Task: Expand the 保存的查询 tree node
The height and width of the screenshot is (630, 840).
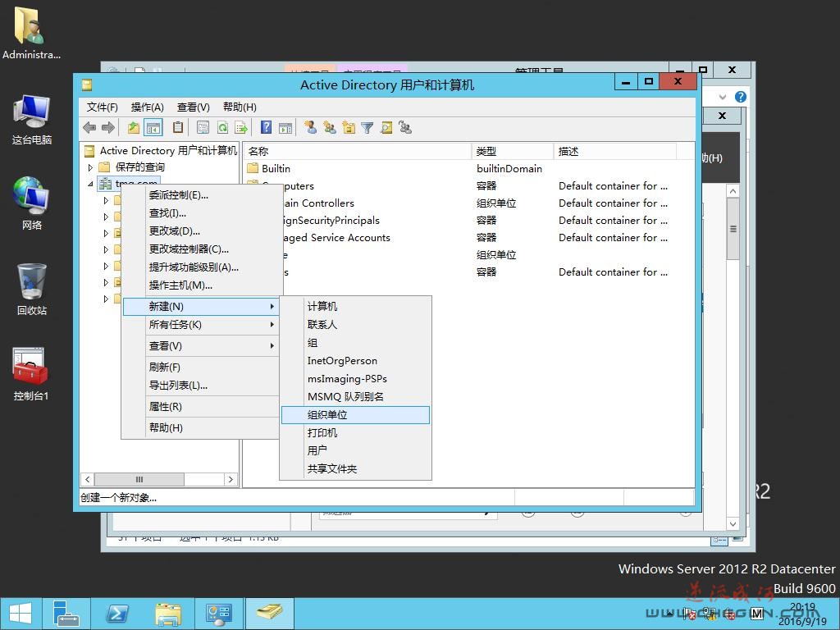Action: (x=90, y=167)
